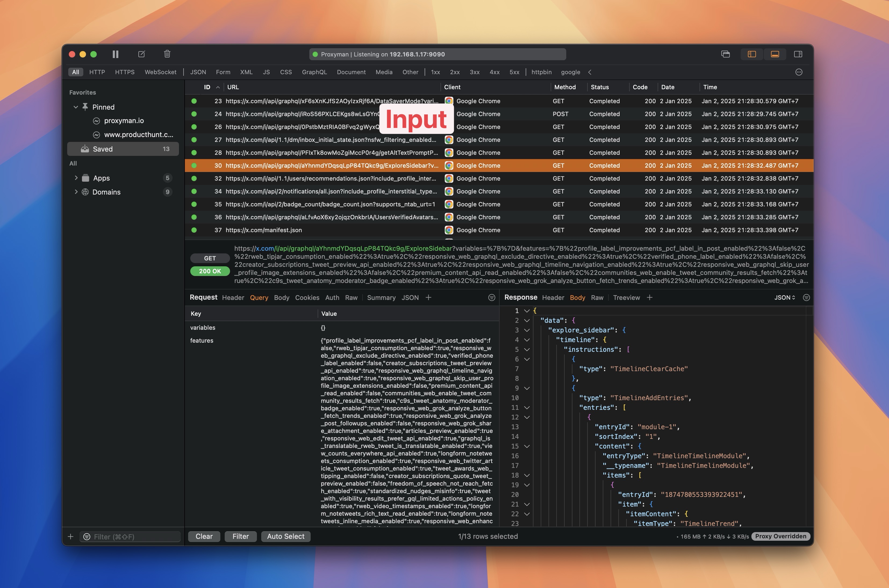Sort by the ID column header
889x588 pixels.
pyautogui.click(x=207, y=87)
